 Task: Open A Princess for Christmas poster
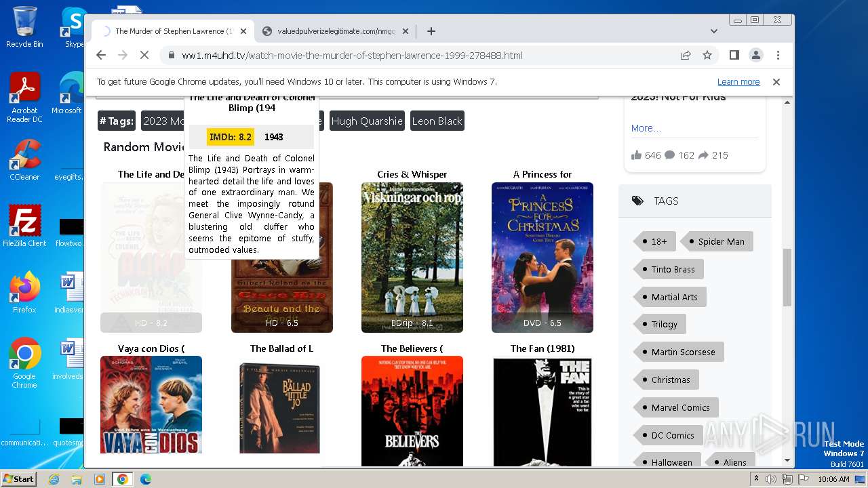click(x=542, y=258)
